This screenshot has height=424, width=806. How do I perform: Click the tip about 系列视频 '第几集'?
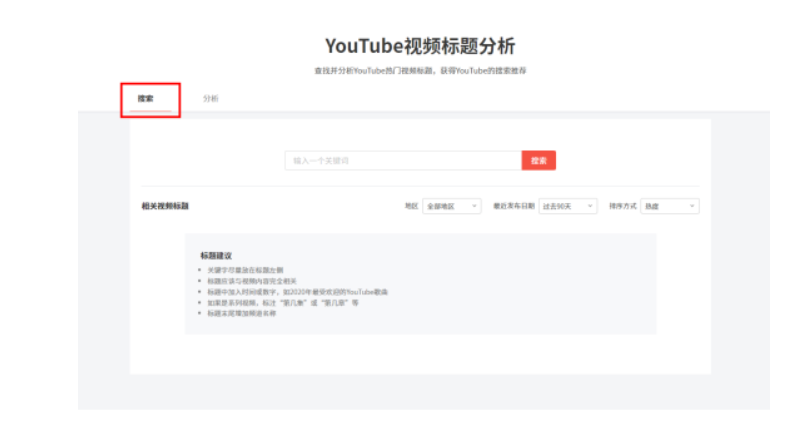pos(283,303)
